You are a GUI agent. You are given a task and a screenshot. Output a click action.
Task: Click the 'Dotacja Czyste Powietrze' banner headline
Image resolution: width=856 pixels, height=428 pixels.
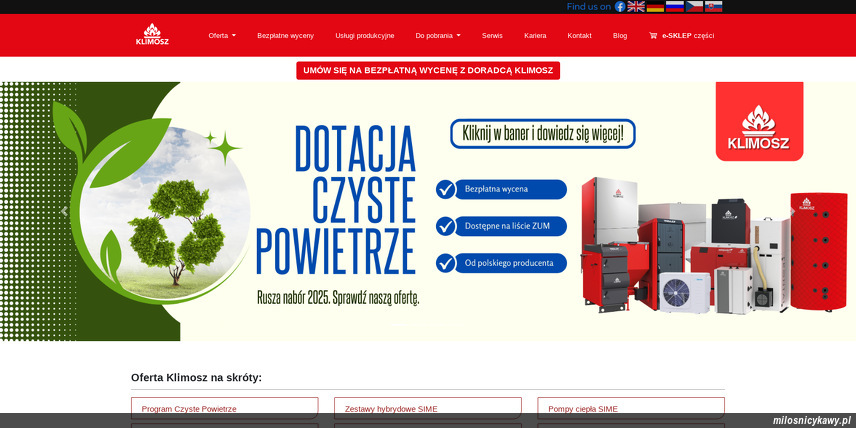[x=336, y=200]
